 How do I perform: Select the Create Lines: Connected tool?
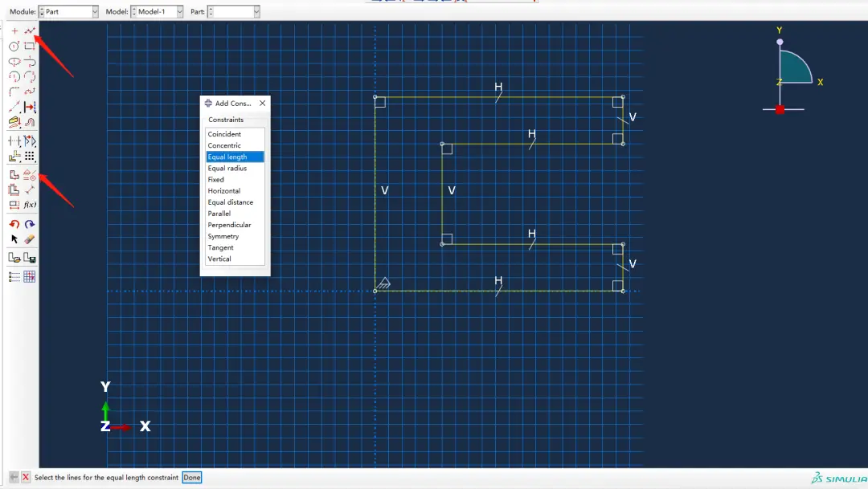(30, 31)
